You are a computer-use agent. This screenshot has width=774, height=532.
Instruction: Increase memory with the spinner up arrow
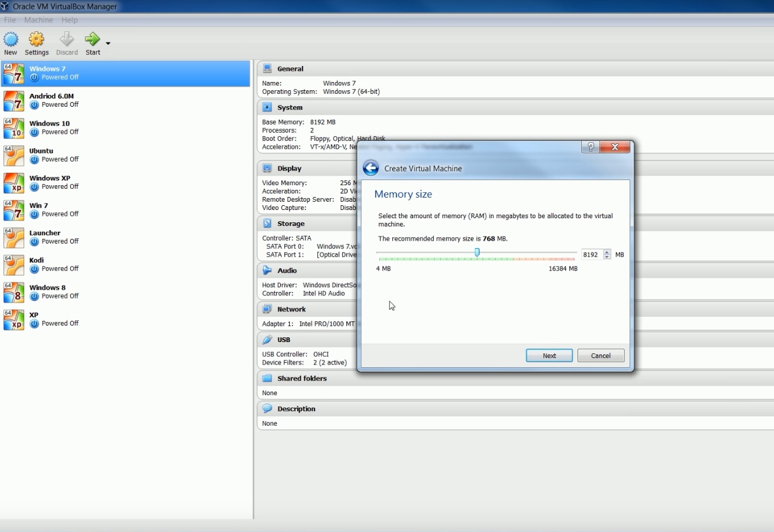607,252
